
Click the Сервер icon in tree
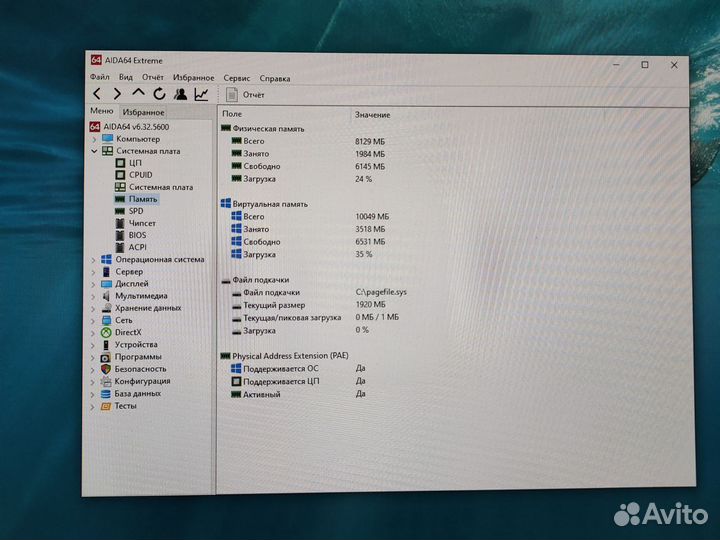(x=106, y=272)
